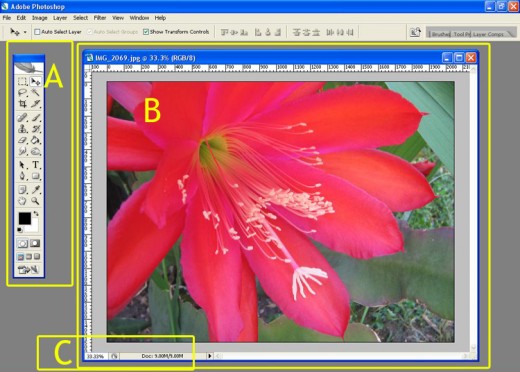Click the status bar icon beside zoom field
This screenshot has height=372, width=520.
click(114, 356)
